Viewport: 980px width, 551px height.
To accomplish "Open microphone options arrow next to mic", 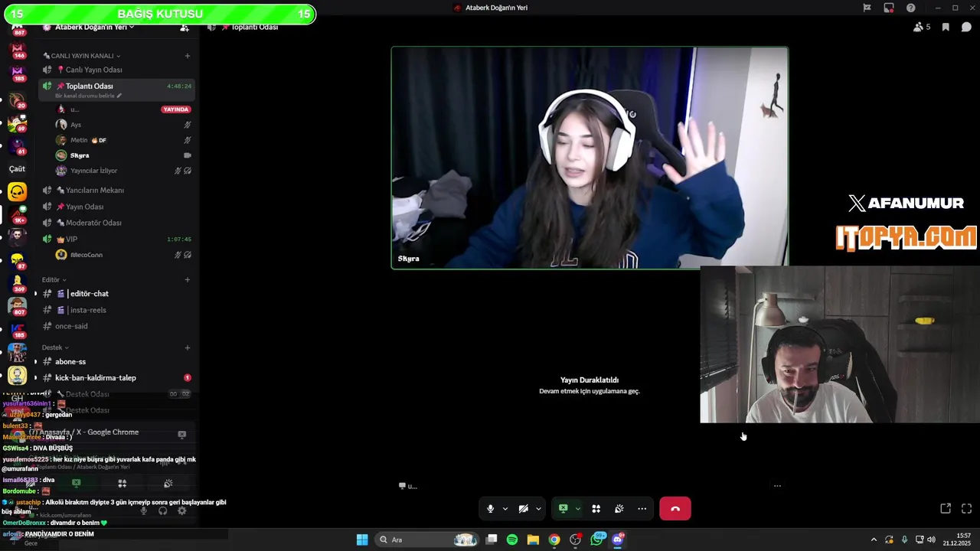I will pyautogui.click(x=505, y=509).
